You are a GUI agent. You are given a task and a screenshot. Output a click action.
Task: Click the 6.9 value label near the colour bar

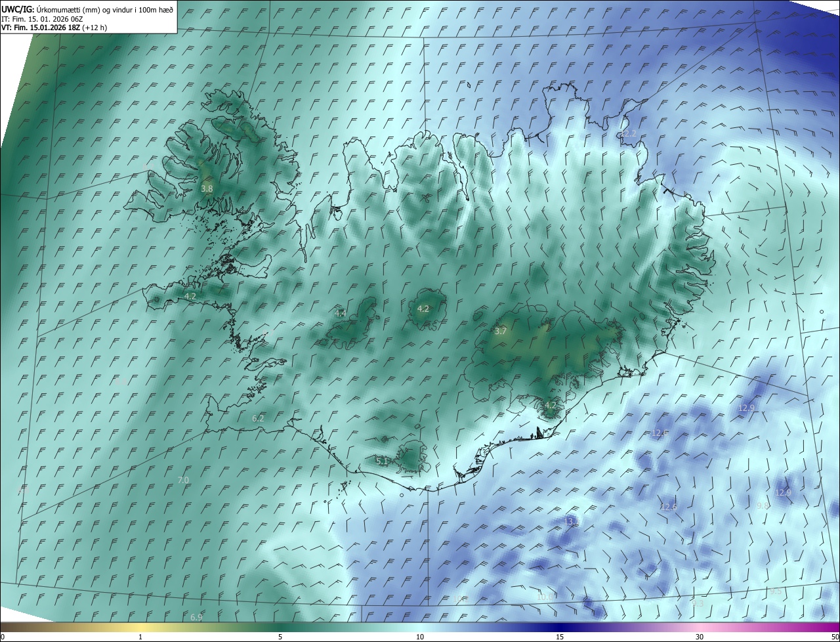[196, 617]
